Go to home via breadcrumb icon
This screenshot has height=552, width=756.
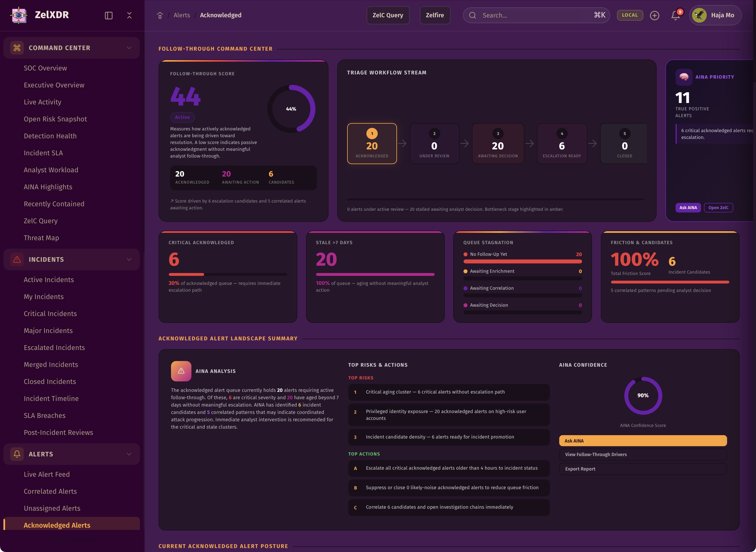160,15
